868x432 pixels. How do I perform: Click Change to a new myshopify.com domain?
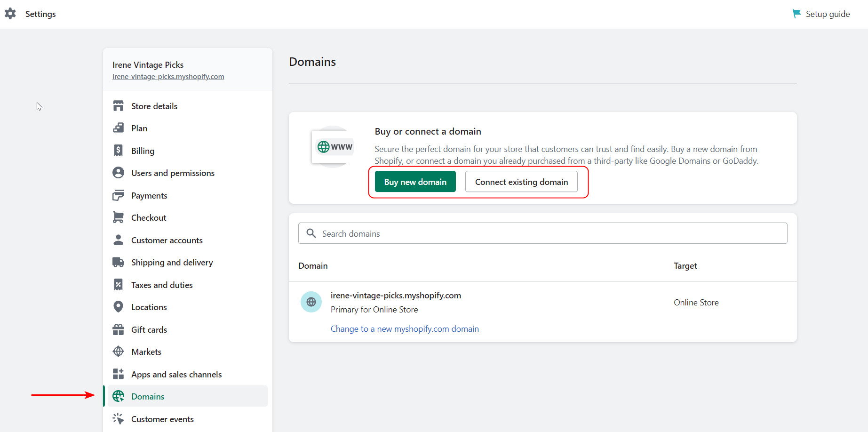point(405,328)
